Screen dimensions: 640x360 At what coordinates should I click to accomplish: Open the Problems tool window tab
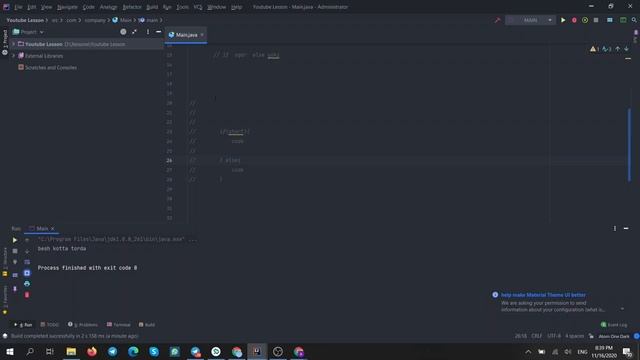coord(83,325)
